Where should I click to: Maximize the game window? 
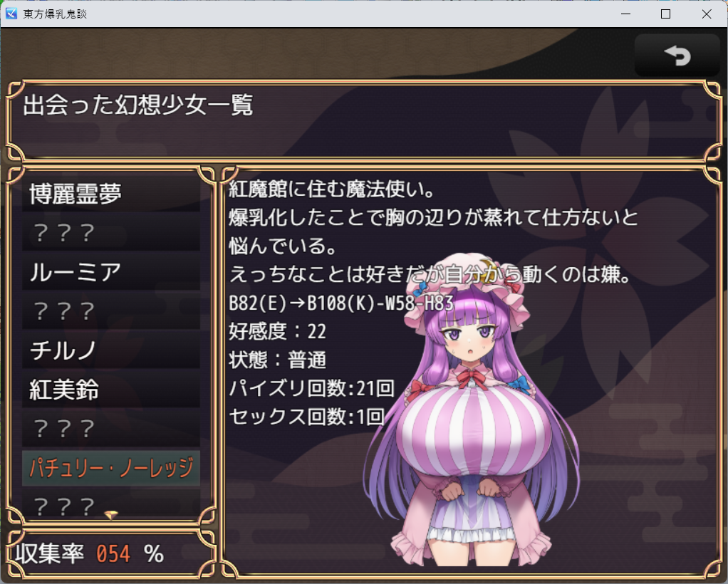click(x=665, y=14)
